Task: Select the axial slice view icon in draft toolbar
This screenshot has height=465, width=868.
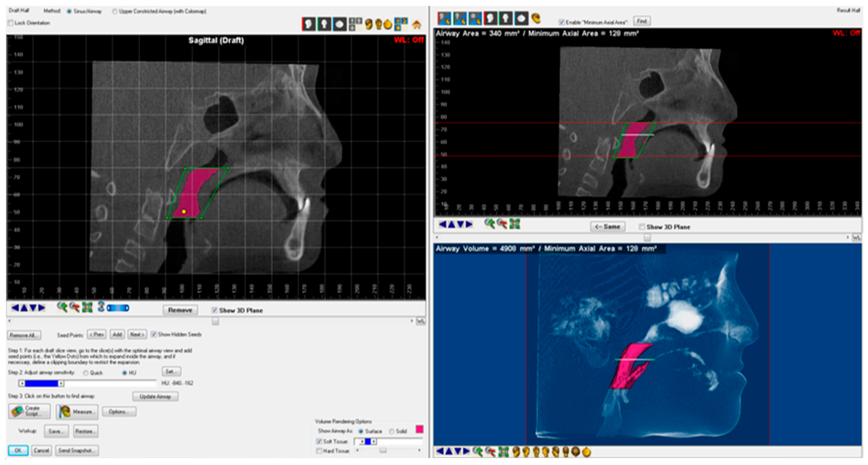Action: pyautogui.click(x=340, y=24)
